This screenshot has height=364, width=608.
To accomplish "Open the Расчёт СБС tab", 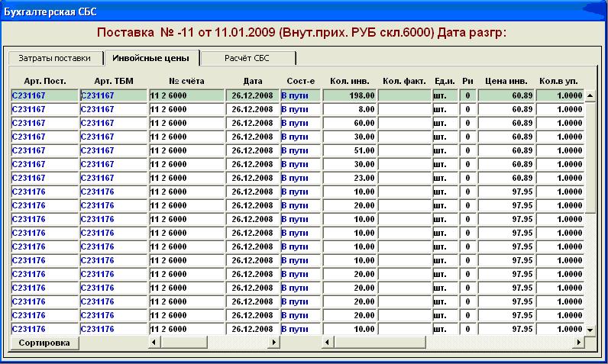I will pyautogui.click(x=247, y=58).
